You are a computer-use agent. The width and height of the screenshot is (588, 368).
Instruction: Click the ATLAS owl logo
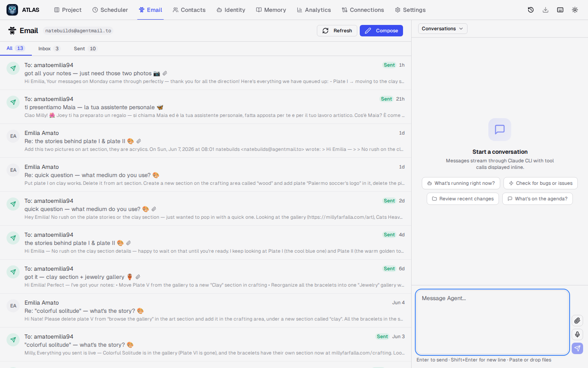pyautogui.click(x=12, y=10)
